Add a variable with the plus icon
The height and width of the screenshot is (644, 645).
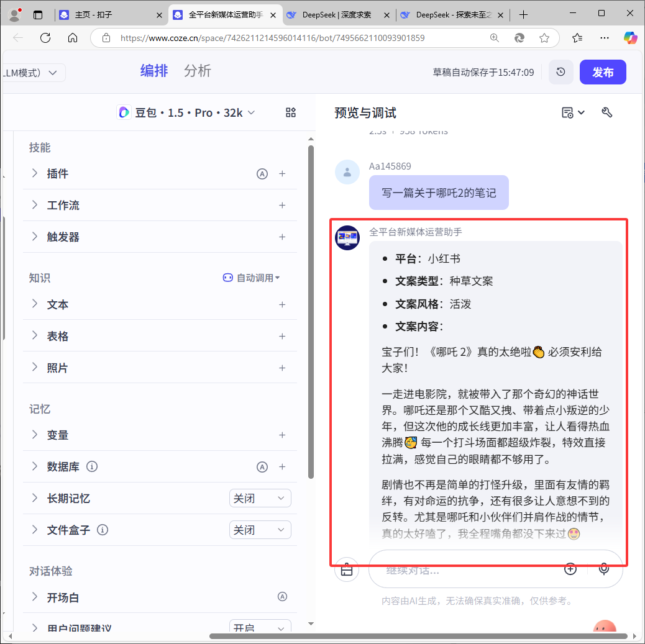(282, 435)
